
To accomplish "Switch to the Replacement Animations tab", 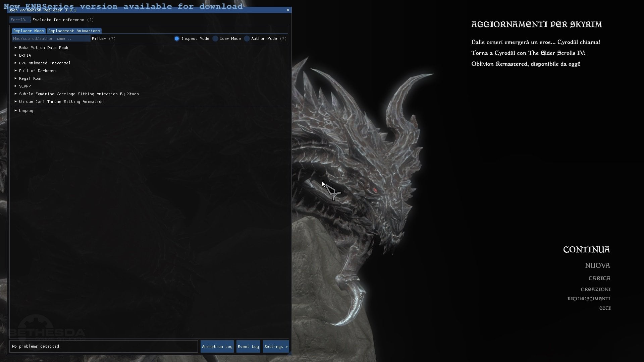I will (x=74, y=31).
